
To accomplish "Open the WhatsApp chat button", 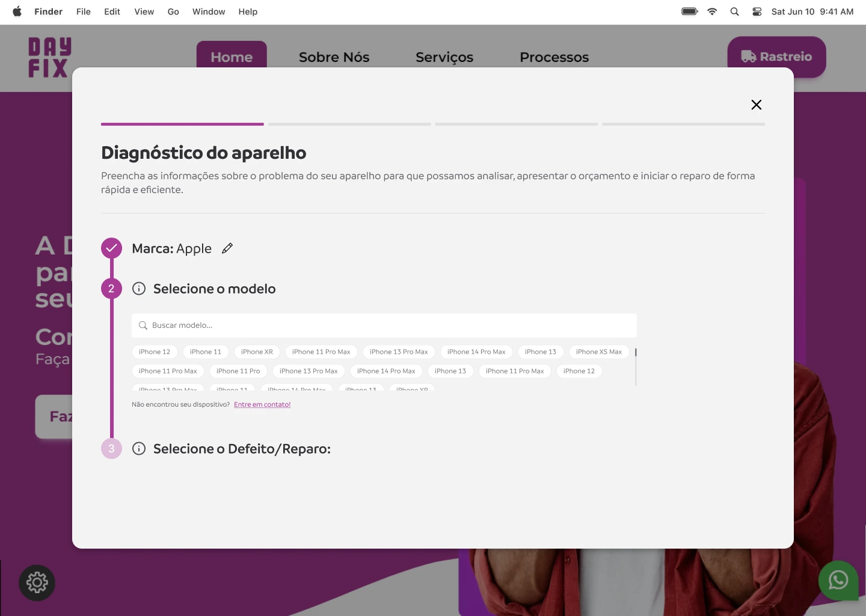I will click(x=838, y=581).
